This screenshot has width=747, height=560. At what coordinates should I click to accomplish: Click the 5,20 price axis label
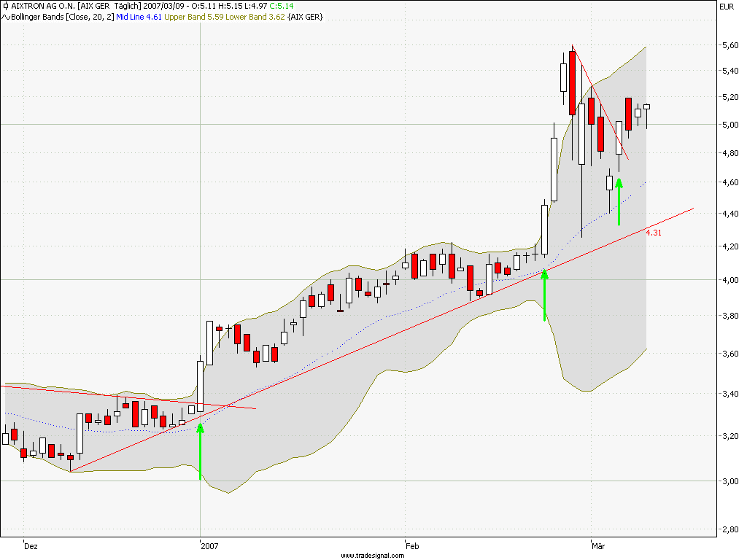click(x=730, y=97)
